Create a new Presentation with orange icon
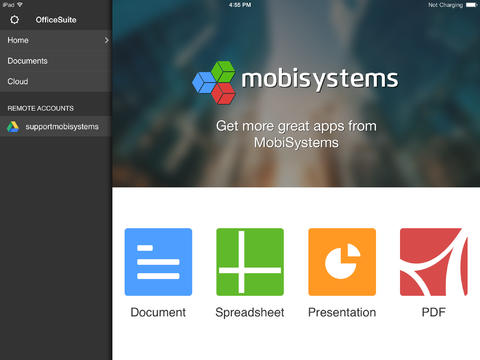 [x=342, y=262]
